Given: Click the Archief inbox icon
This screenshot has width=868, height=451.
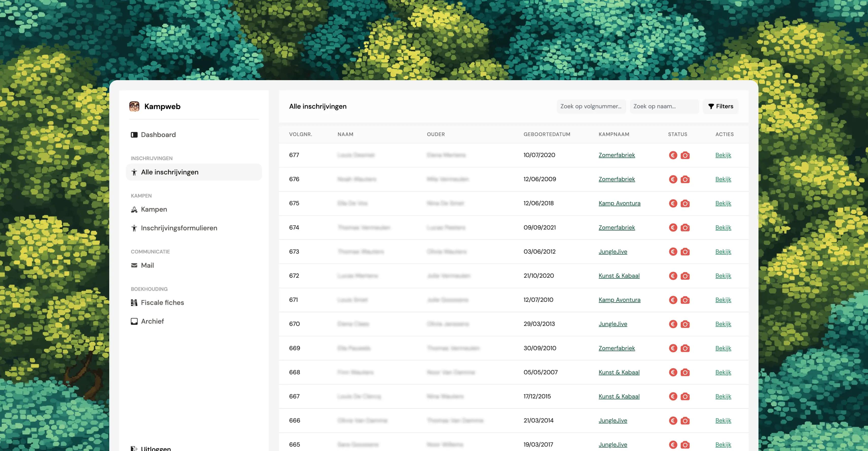Looking at the screenshot, I should coord(134,321).
